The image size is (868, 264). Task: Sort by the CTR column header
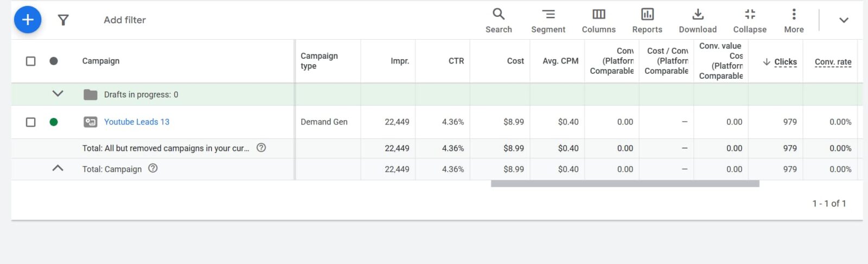pos(456,61)
